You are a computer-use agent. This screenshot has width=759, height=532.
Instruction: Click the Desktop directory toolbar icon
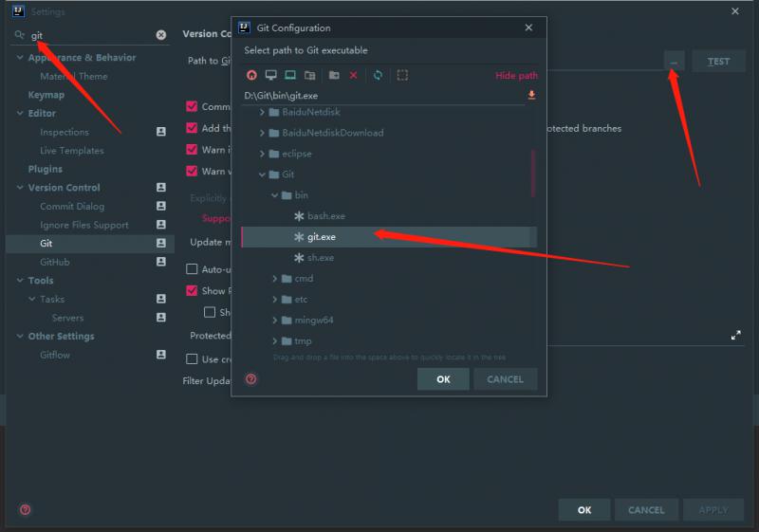[270, 75]
